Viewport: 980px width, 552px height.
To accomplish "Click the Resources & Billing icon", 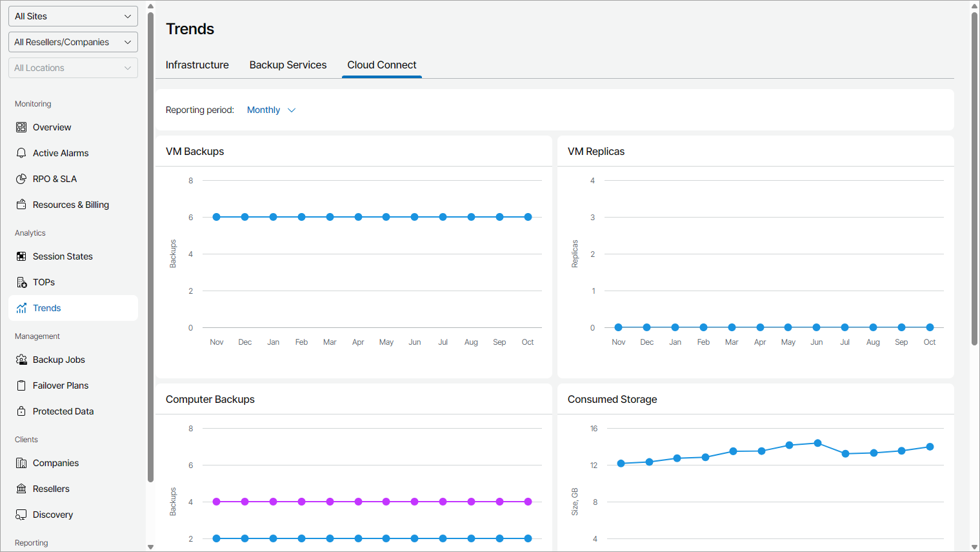I will pos(21,205).
